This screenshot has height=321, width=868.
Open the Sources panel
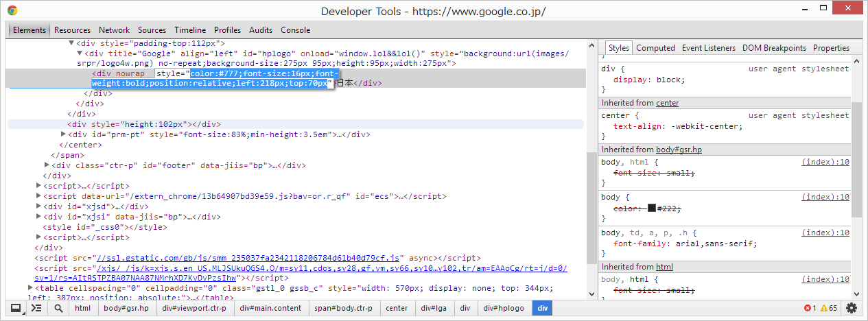(152, 30)
